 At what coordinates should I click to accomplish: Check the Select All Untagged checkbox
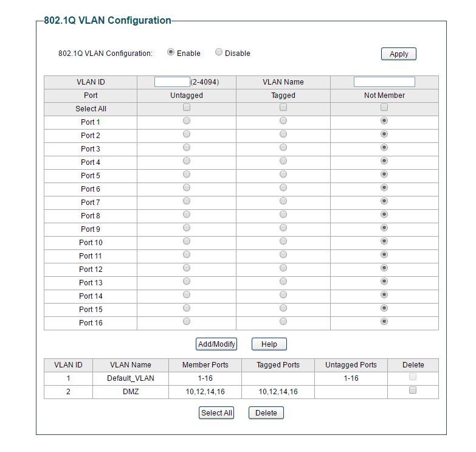click(187, 107)
